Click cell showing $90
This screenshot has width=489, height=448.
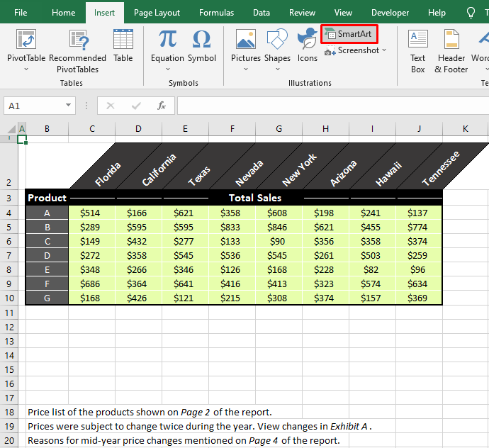[x=279, y=242]
